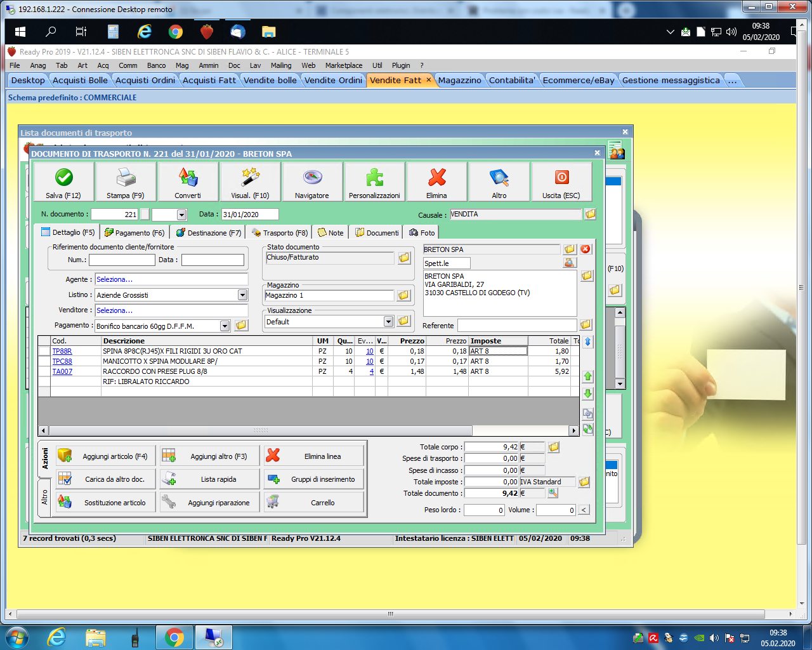Click Aggiungi articolo (F4) button

click(104, 456)
